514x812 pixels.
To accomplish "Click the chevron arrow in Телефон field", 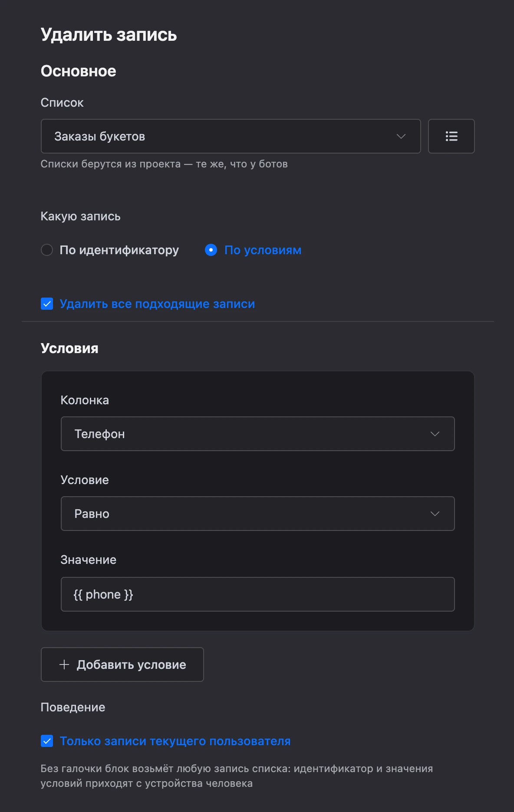I will pyautogui.click(x=435, y=434).
